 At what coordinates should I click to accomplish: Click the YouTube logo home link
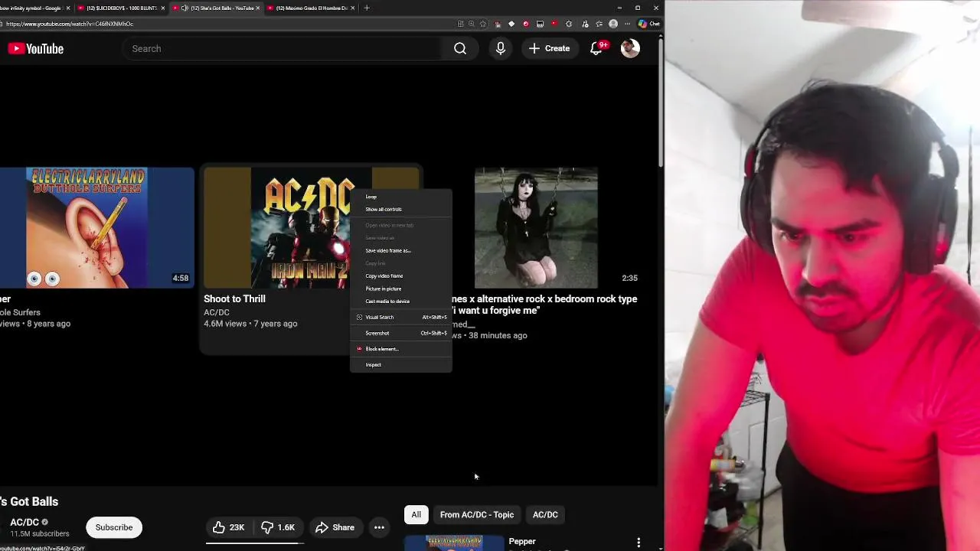point(35,49)
